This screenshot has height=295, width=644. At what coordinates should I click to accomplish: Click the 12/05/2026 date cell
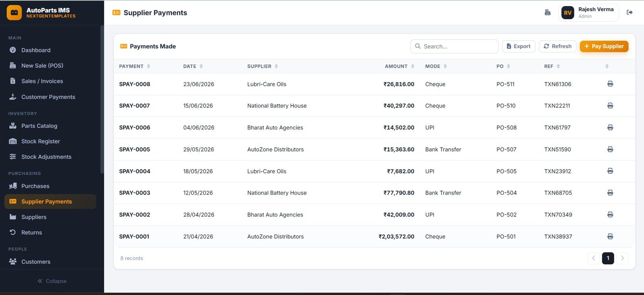pos(198,193)
